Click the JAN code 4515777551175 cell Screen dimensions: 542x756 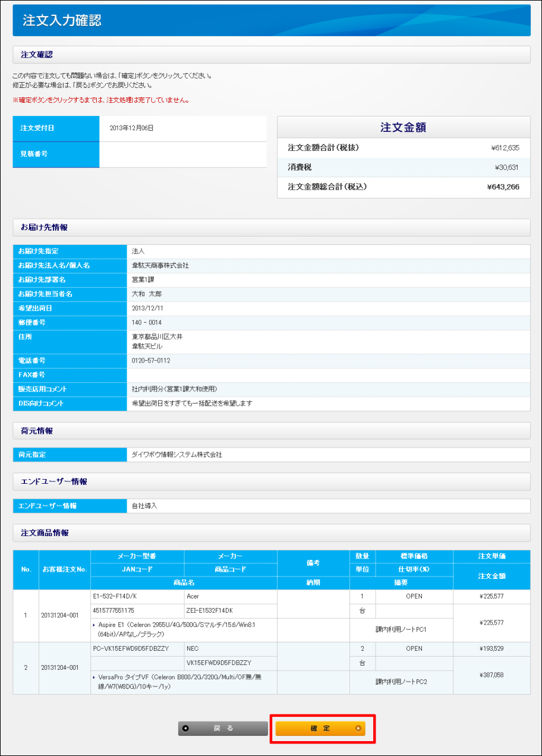click(x=114, y=610)
